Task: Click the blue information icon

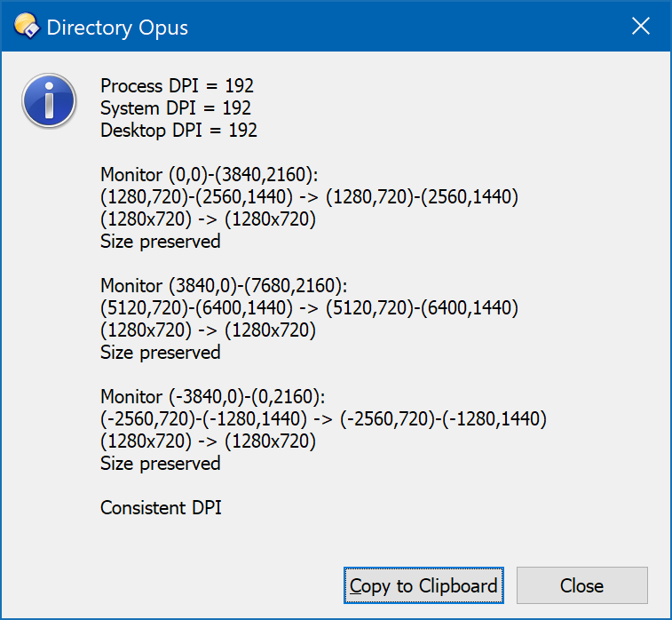Action: click(50, 100)
